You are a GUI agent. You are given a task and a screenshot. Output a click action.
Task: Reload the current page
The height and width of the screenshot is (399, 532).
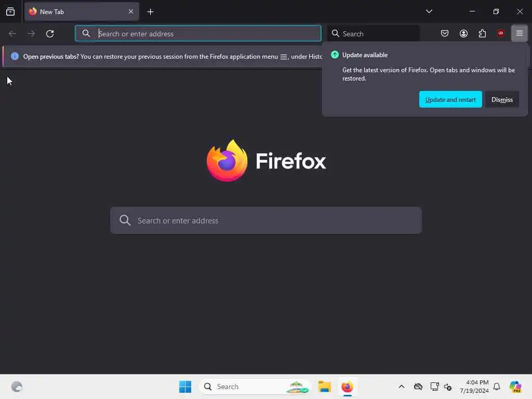pos(50,34)
